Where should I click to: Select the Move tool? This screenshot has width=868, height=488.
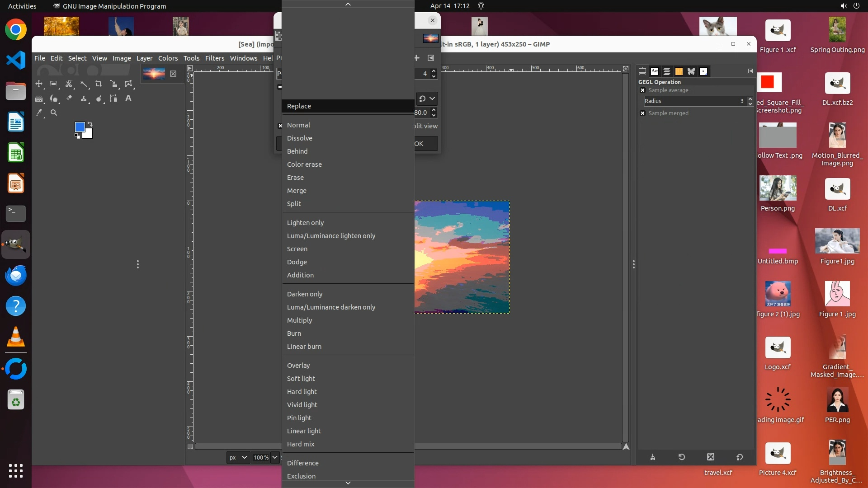39,84
